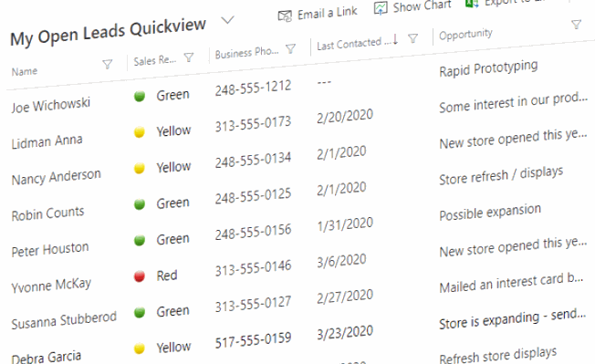Open lead Joe Wichowski
Image resolution: width=595 pixels, height=364 pixels.
click(x=51, y=105)
